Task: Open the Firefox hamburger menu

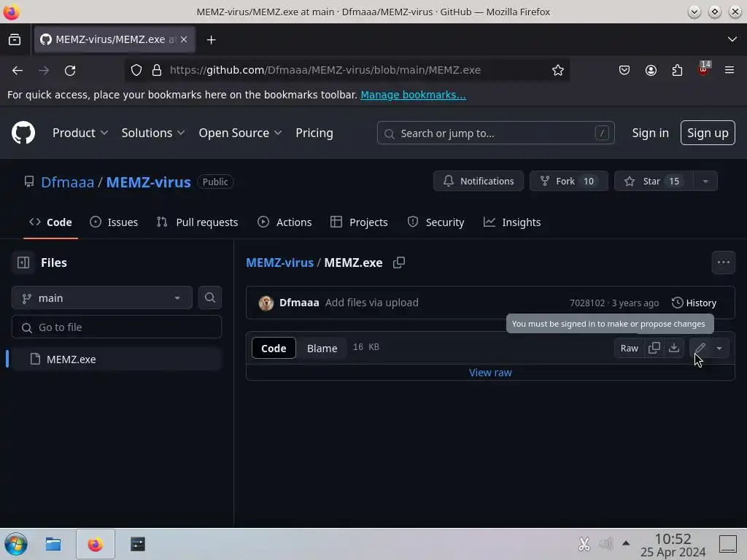Action: point(729,71)
